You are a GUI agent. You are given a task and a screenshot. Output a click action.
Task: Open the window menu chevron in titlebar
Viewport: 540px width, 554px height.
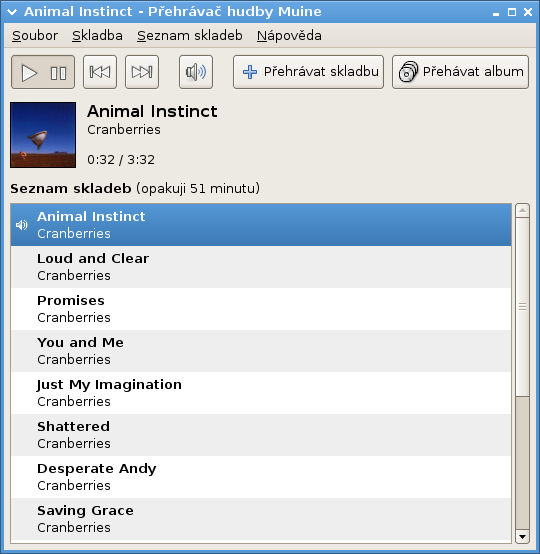12,12
